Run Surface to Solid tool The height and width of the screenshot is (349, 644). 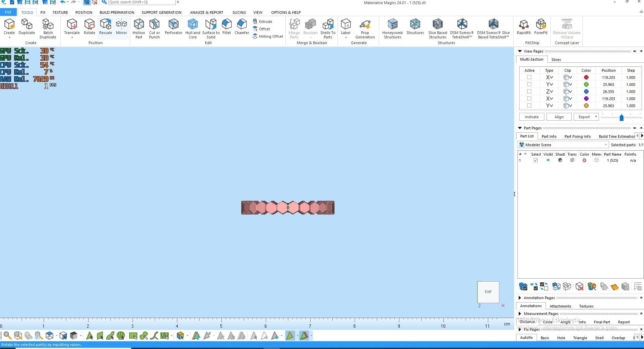pos(211,29)
